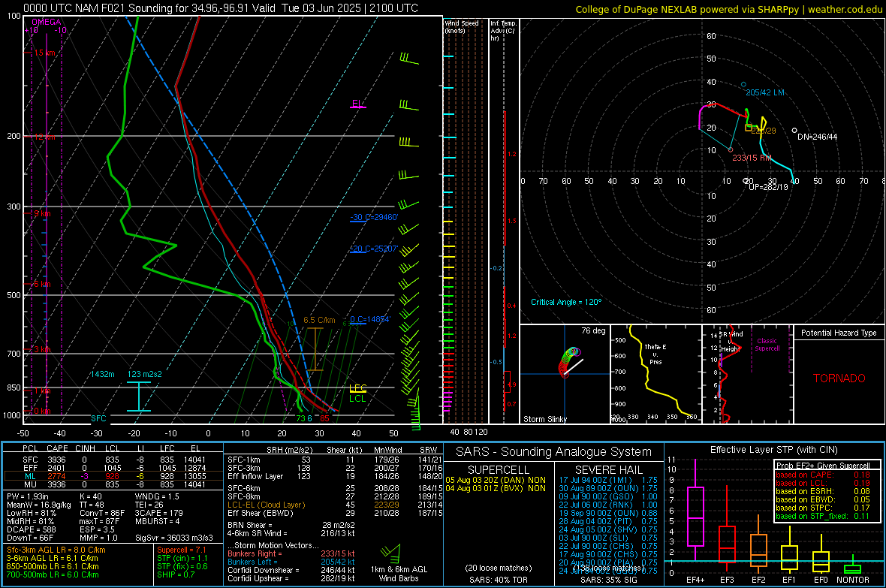Click the Sfc-3km AGL LR = 8.0 C/km text

click(56, 550)
